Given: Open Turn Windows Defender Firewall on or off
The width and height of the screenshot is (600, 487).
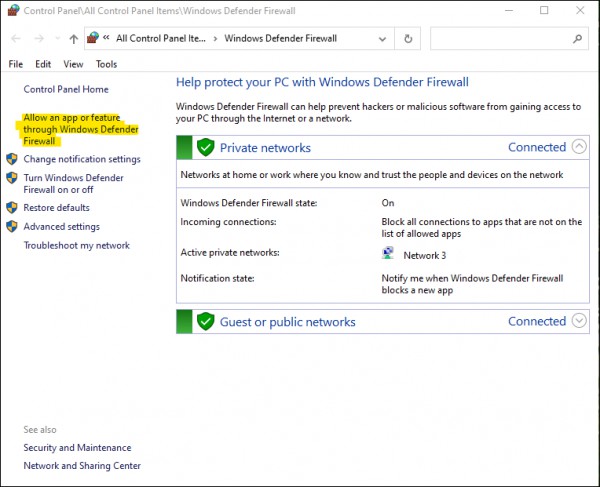Looking at the screenshot, I should tap(73, 184).
